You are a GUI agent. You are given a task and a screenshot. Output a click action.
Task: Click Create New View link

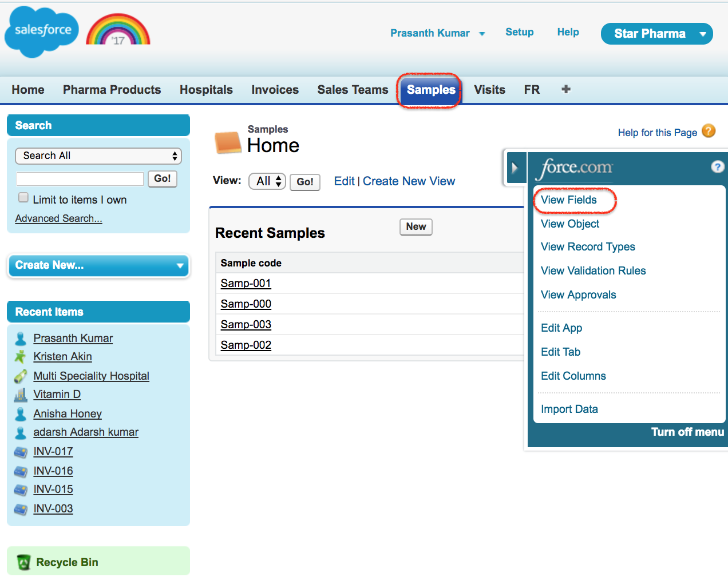pos(409,181)
